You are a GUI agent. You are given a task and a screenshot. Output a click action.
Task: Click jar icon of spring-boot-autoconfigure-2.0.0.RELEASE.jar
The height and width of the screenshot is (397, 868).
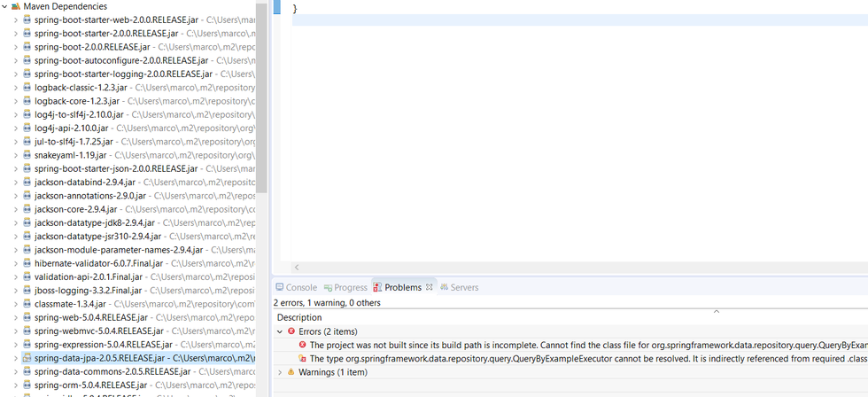click(27, 60)
